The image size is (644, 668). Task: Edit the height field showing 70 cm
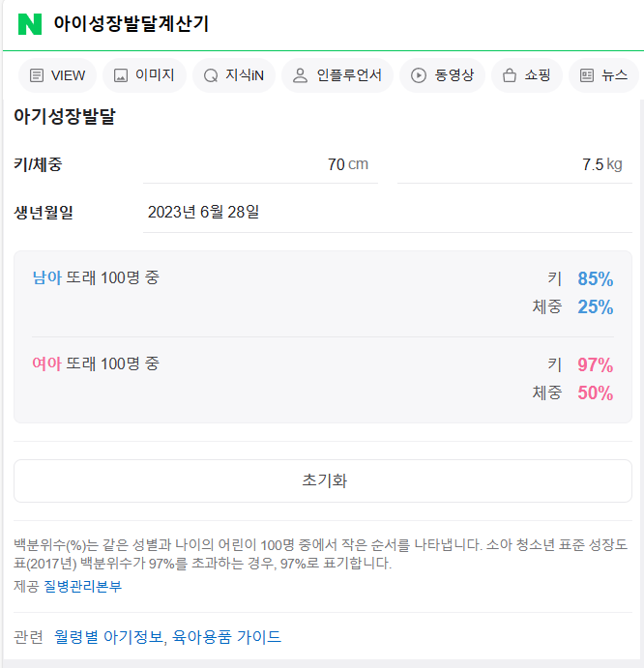click(x=260, y=165)
